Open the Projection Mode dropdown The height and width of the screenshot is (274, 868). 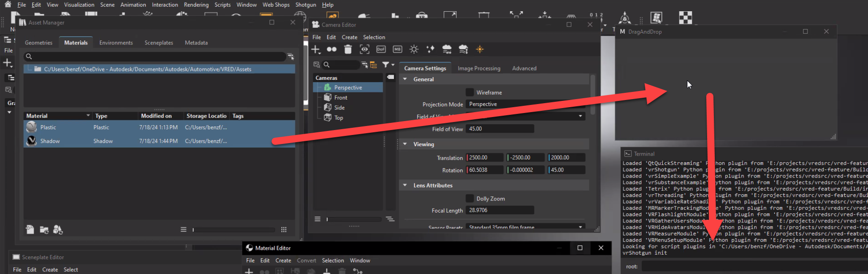click(525, 104)
